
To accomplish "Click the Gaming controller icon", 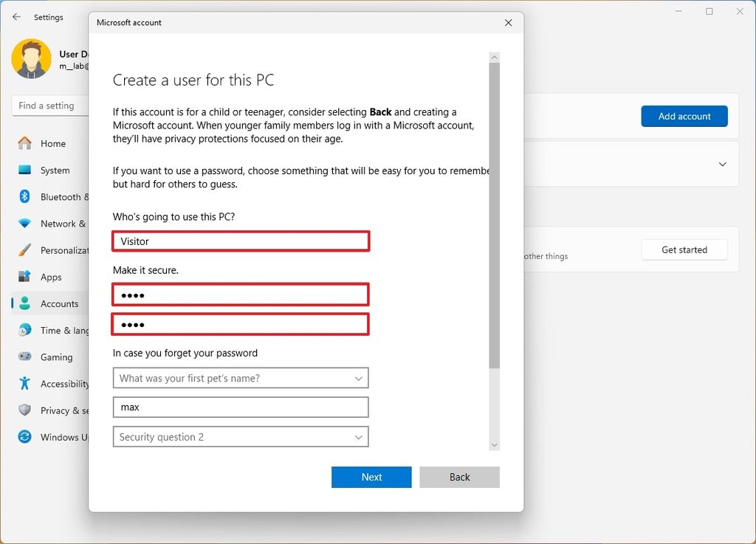I will tap(24, 357).
